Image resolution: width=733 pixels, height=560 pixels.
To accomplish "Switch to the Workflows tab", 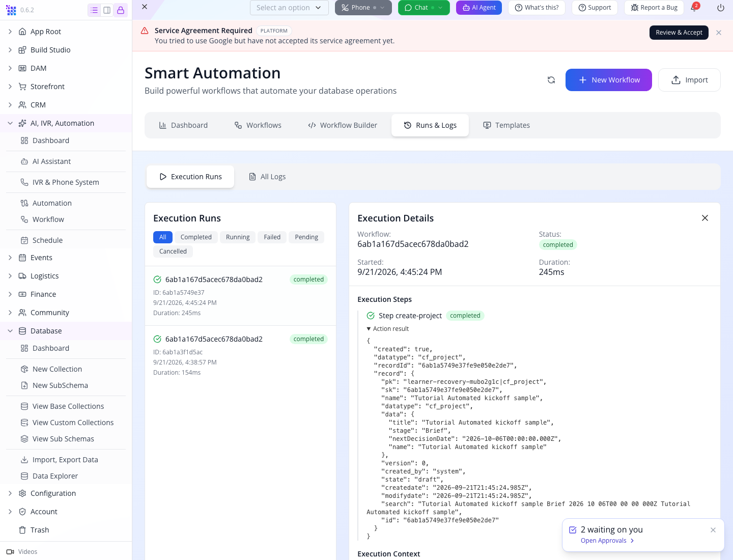I will (258, 125).
